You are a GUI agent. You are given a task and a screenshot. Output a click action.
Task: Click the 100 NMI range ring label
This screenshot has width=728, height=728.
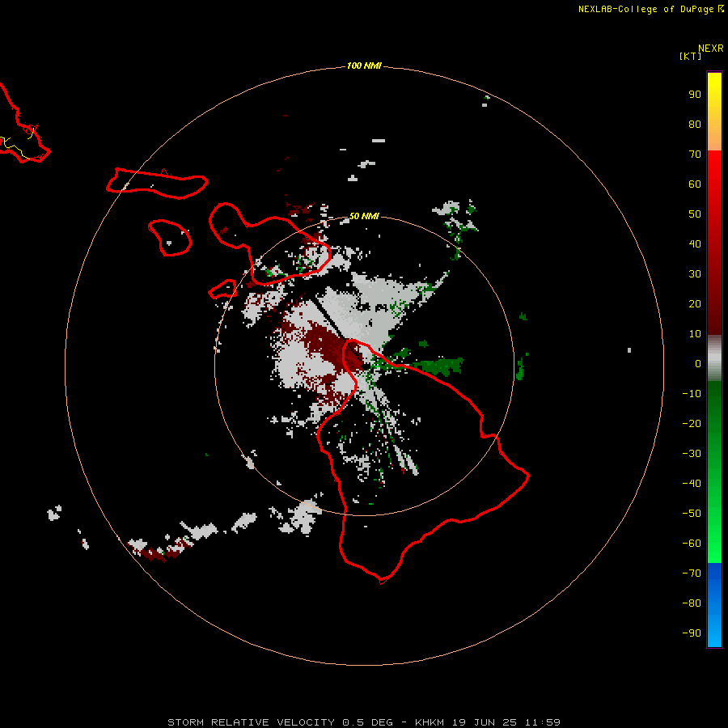pyautogui.click(x=364, y=66)
